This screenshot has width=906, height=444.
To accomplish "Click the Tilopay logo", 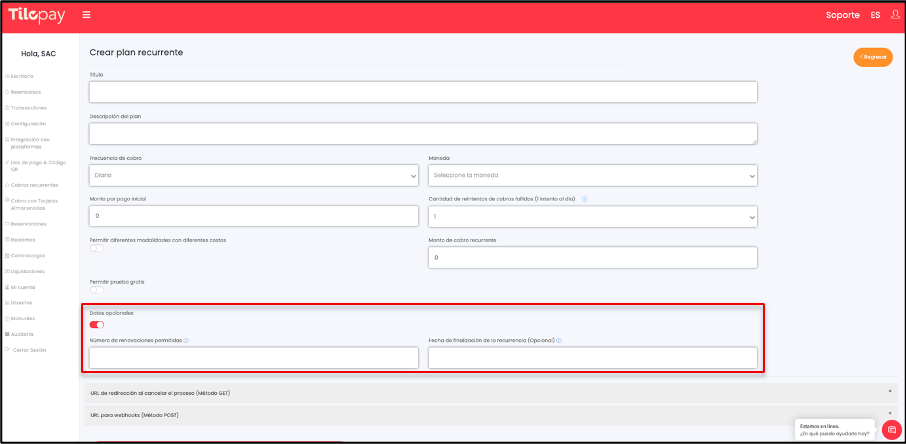I will [37, 15].
